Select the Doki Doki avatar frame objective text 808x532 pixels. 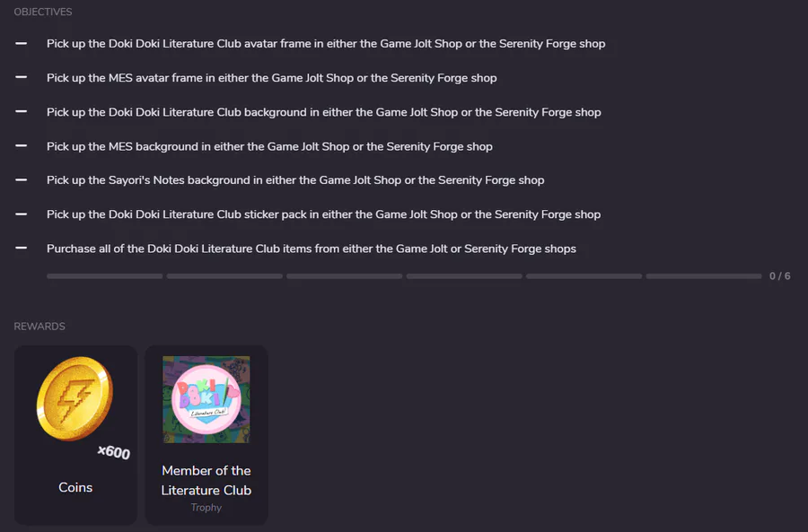click(x=326, y=44)
